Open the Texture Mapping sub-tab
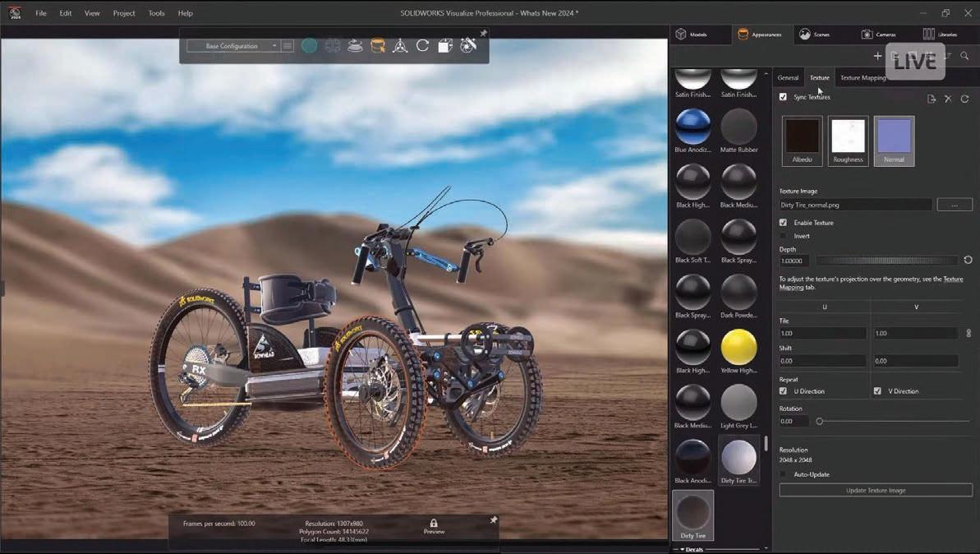The width and height of the screenshot is (980, 554). pos(863,77)
